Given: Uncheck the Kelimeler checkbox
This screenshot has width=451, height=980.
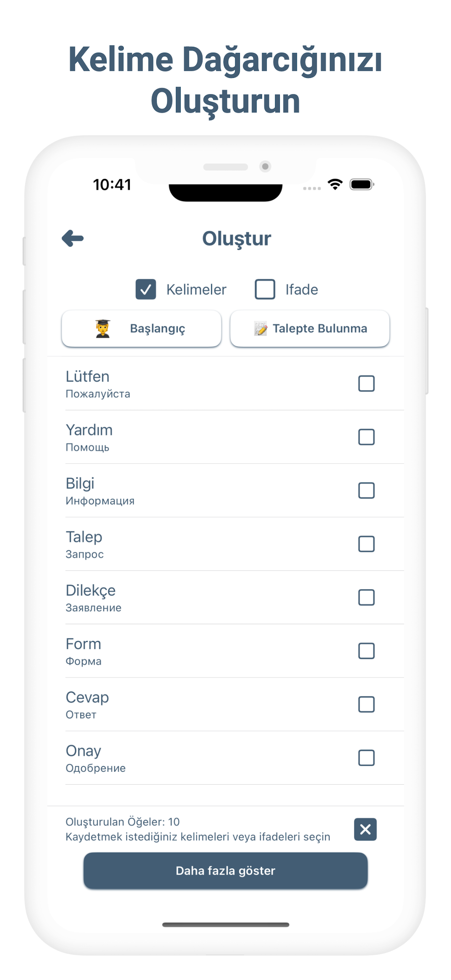Looking at the screenshot, I should coord(146,289).
